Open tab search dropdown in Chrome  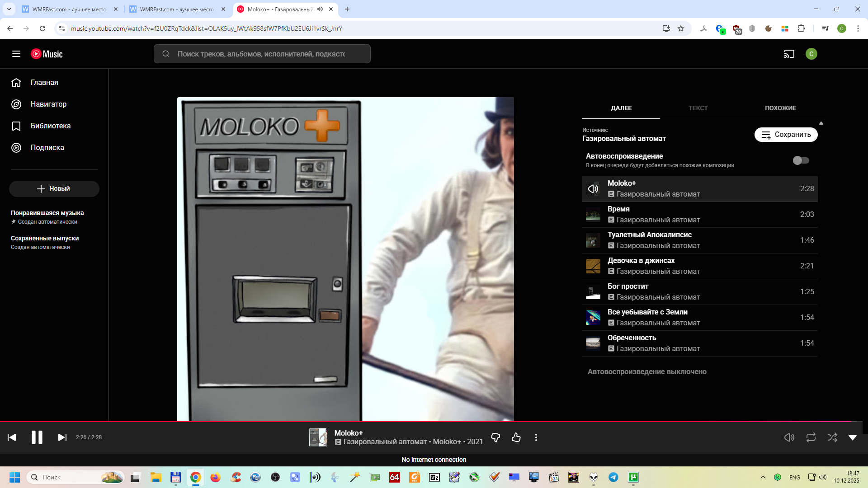point(9,9)
